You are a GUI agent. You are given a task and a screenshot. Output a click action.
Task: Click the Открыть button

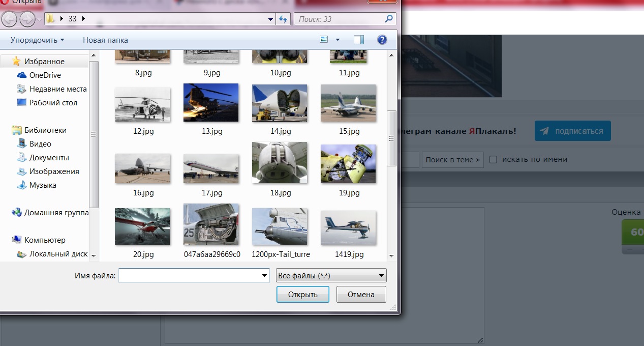tap(303, 294)
